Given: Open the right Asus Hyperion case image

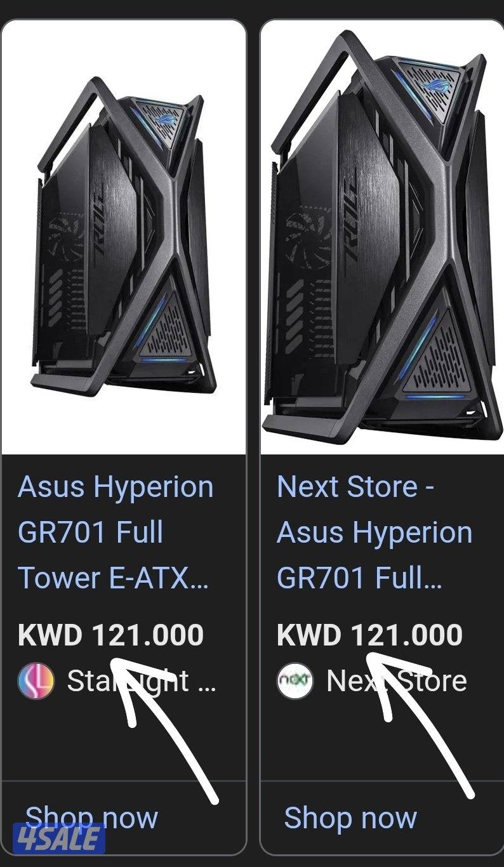Looking at the screenshot, I should [382, 238].
